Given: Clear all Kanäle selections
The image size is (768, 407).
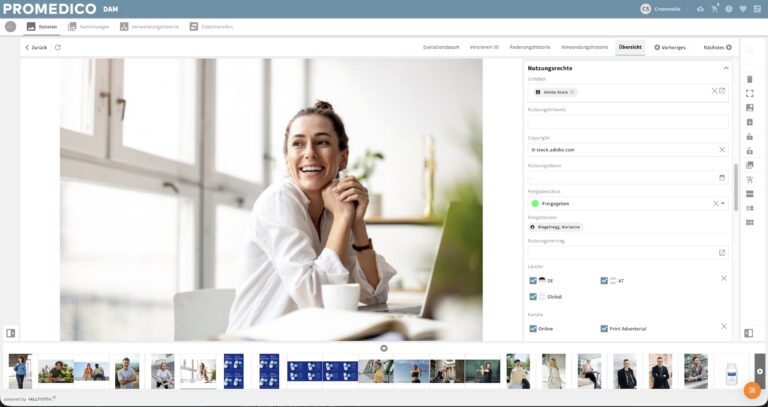Looking at the screenshot, I should tap(724, 326).
